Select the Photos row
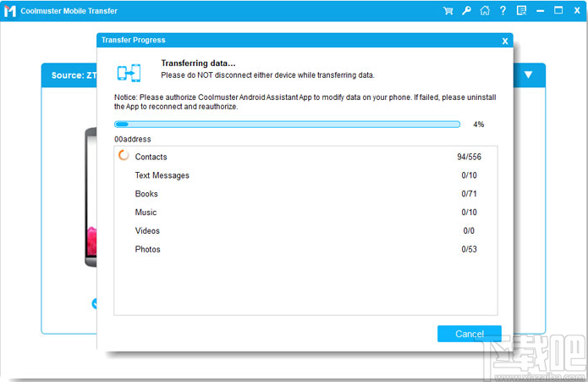This screenshot has width=588, height=382. pos(305,250)
